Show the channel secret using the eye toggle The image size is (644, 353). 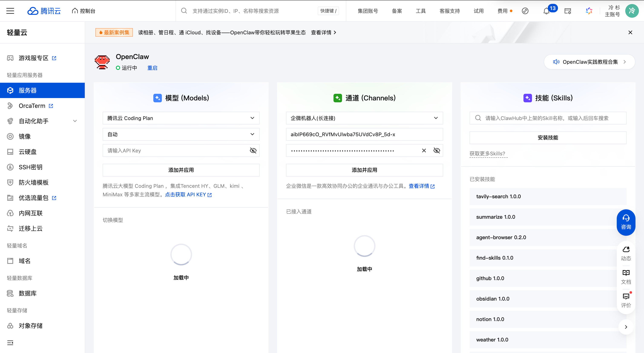click(x=437, y=150)
